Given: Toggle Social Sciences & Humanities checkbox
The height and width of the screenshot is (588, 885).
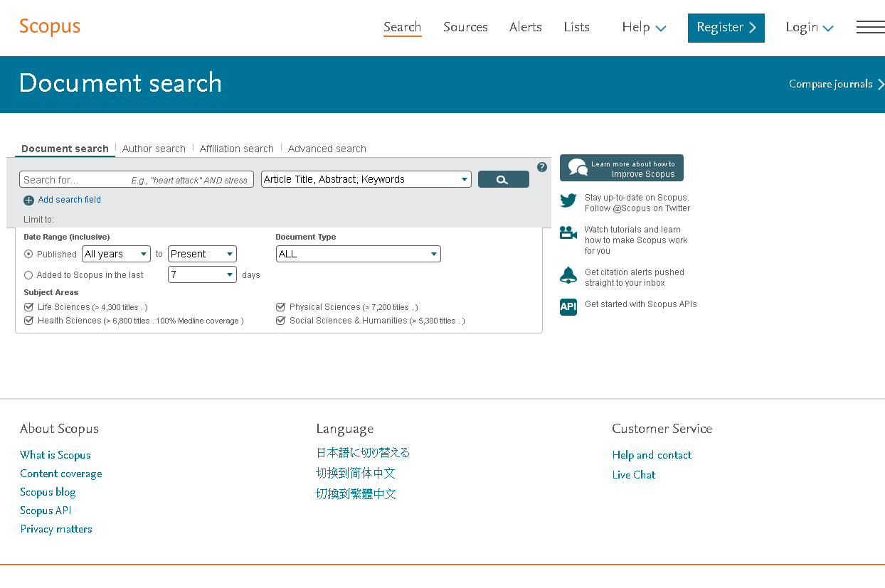Looking at the screenshot, I should point(281,321).
